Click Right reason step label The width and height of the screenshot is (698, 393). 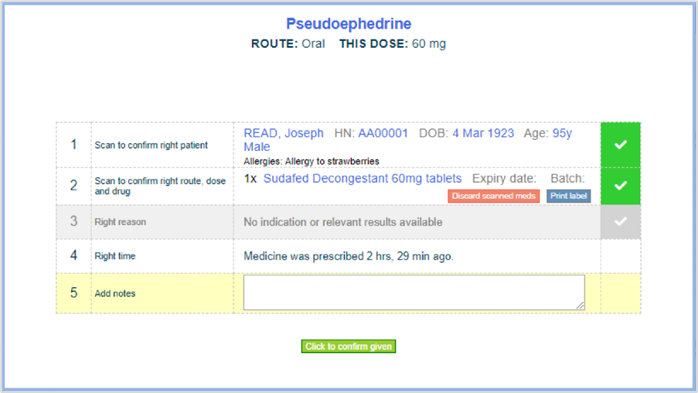pos(120,222)
